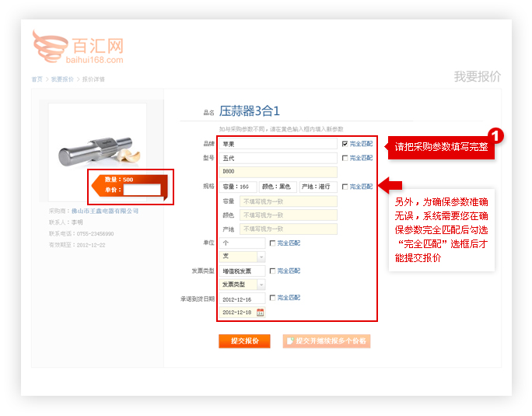Click the garlic press product image
The width and height of the screenshot is (532, 416).
pos(97,149)
